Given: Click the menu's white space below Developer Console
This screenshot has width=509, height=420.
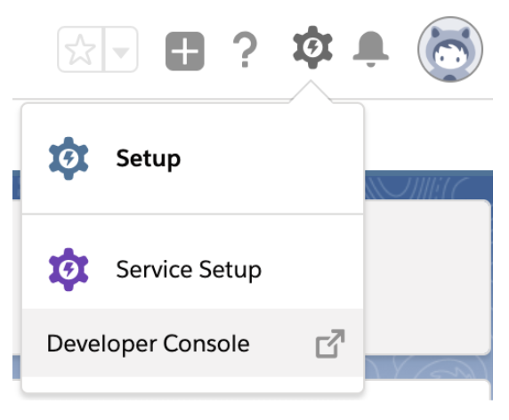Looking at the screenshot, I should (x=192, y=384).
